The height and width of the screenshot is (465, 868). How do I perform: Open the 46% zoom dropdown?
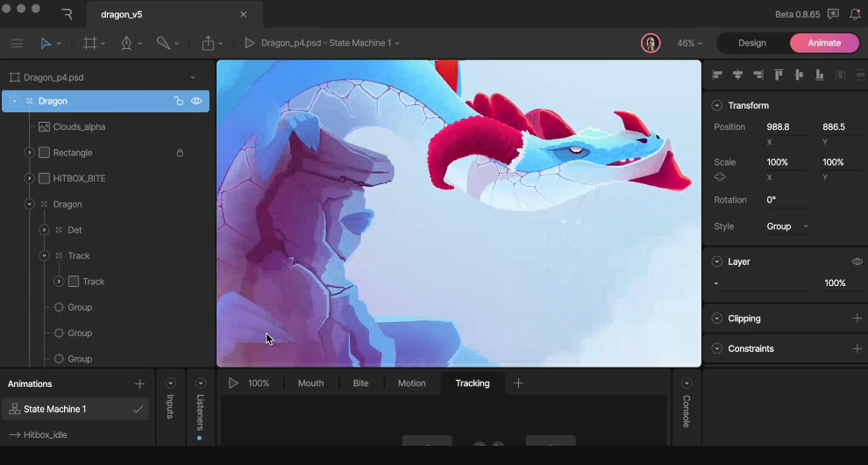[x=690, y=43]
